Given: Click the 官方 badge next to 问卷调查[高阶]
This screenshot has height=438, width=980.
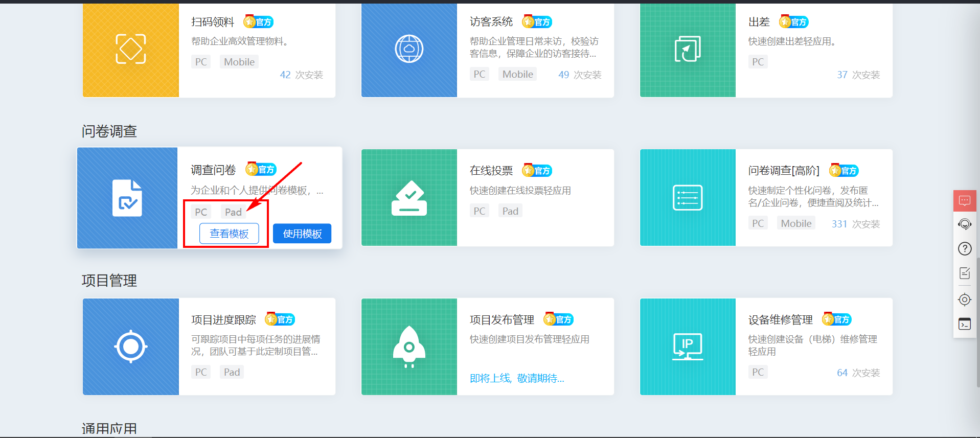Looking at the screenshot, I should pos(844,171).
